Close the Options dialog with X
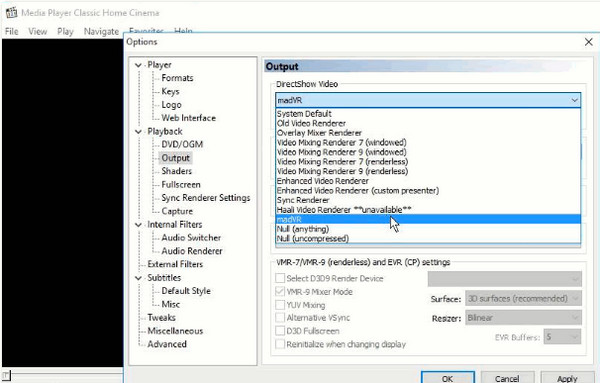The image size is (600, 383). click(x=589, y=42)
